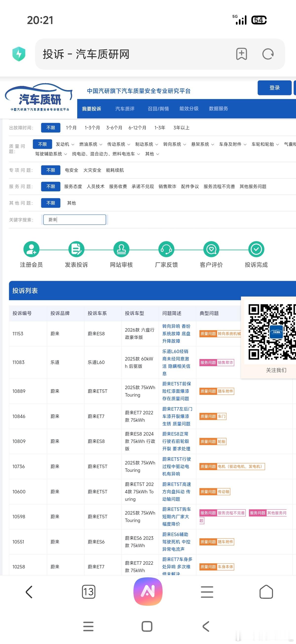Filter fault time to 3年以上
The width and height of the screenshot is (296, 644).
(x=181, y=128)
